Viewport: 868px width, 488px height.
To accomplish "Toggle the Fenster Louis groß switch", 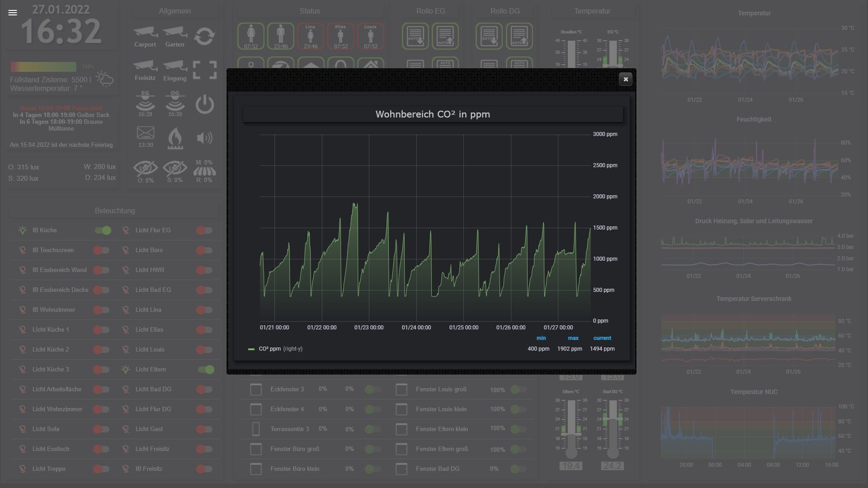I will click(x=518, y=389).
